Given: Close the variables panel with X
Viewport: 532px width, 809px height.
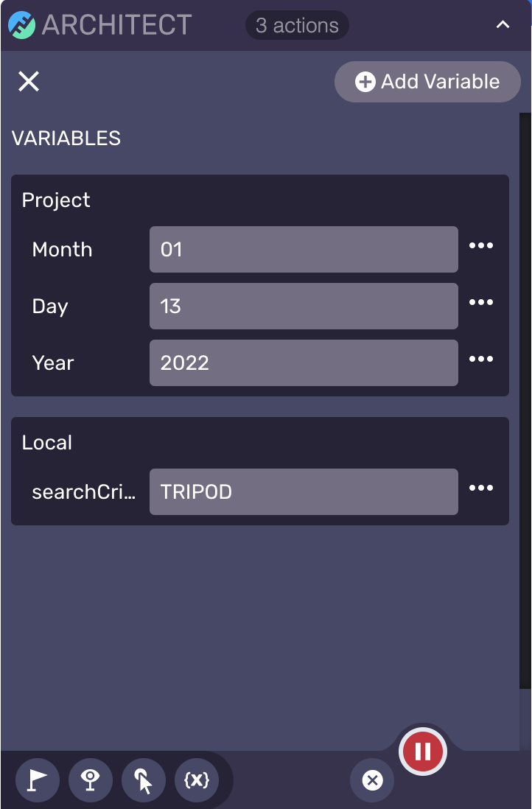Looking at the screenshot, I should coord(29,82).
